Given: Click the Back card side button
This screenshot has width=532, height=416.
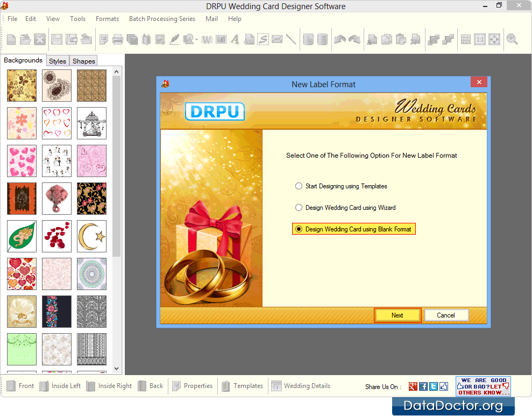Looking at the screenshot, I should [x=151, y=386].
